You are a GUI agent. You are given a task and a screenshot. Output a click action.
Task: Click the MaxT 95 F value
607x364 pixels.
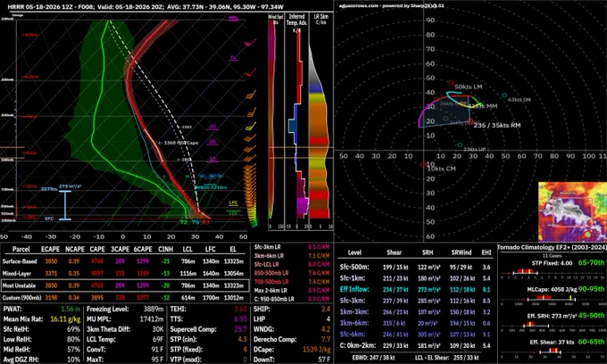(157, 360)
